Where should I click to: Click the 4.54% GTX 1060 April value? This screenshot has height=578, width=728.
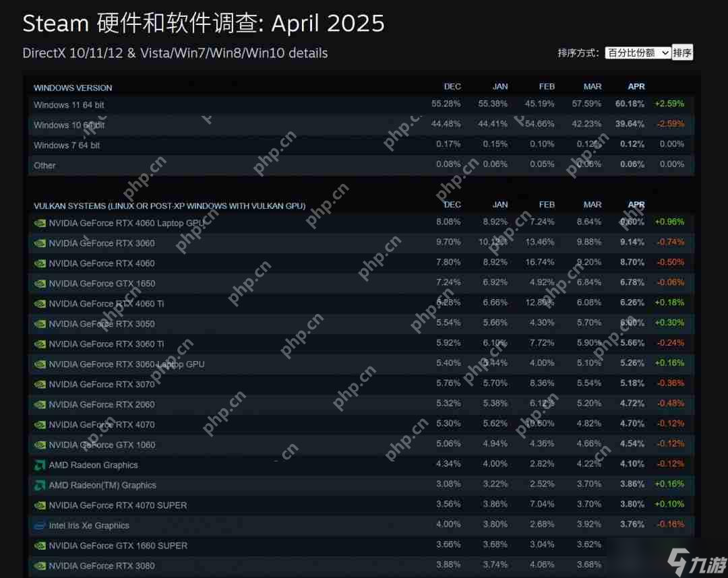tap(632, 444)
